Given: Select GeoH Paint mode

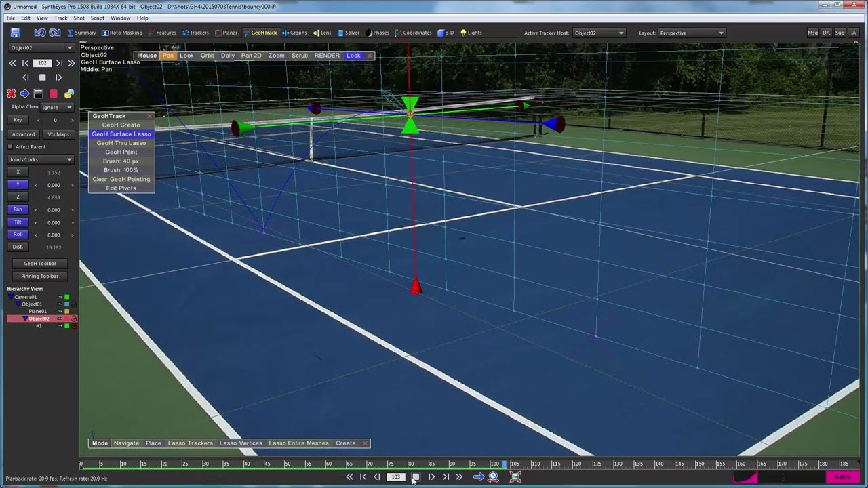Looking at the screenshot, I should point(121,152).
